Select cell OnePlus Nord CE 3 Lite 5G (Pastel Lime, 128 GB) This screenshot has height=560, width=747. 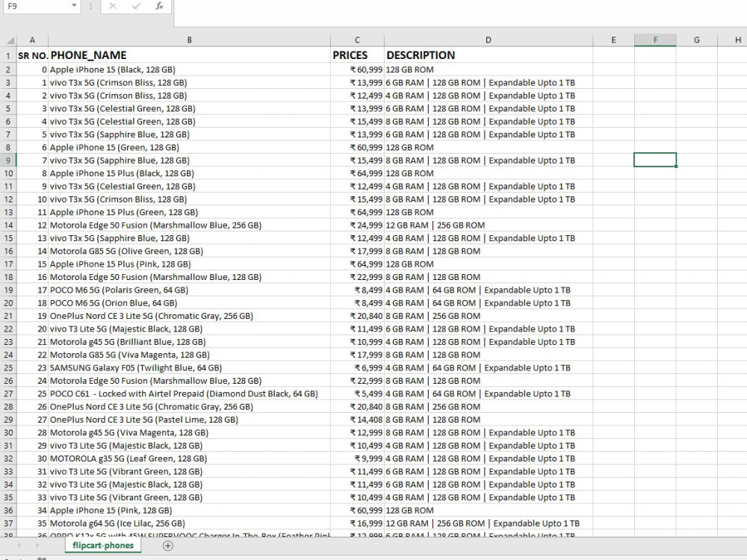click(189, 420)
